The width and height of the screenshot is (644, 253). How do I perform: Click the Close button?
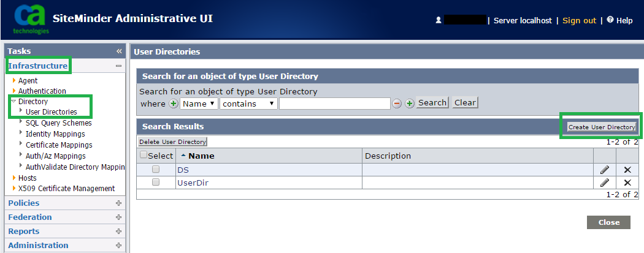608,222
